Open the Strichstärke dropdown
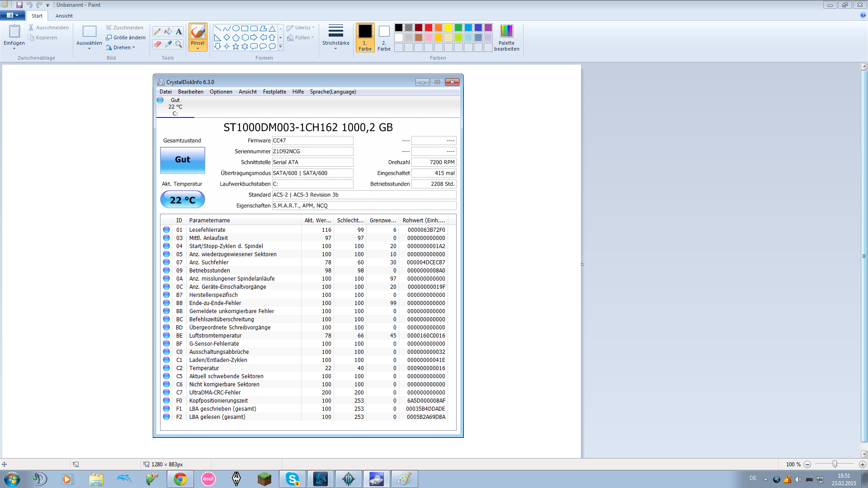Image resolution: width=868 pixels, height=488 pixels. pyautogui.click(x=335, y=38)
